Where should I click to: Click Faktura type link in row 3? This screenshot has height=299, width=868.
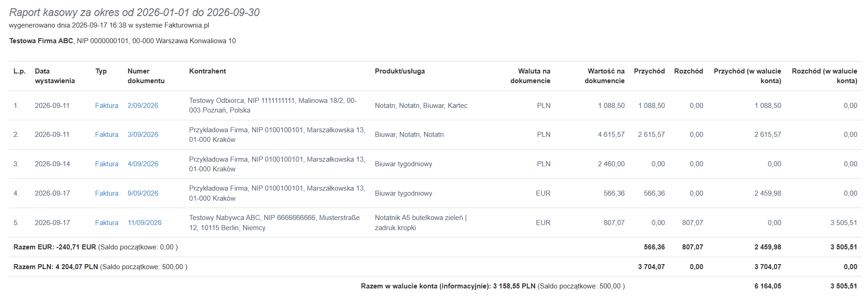107,164
